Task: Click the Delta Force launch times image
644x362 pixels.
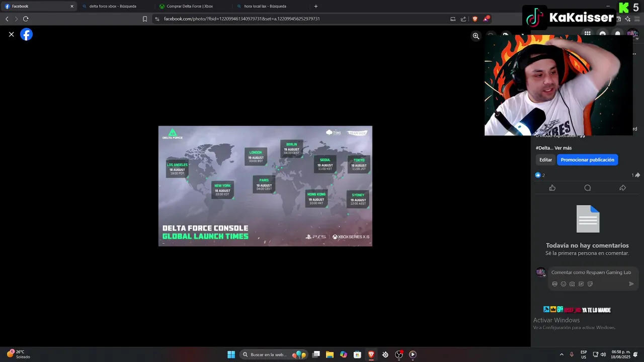Action: click(x=265, y=186)
